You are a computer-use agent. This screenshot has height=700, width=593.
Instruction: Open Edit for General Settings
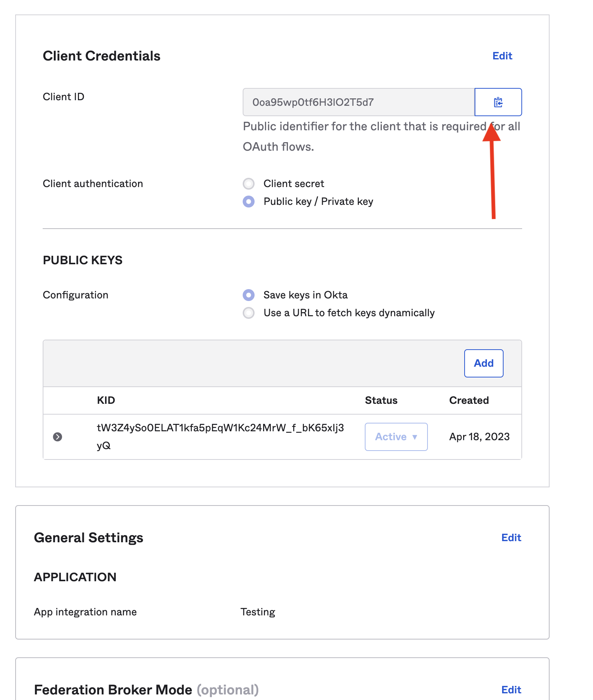pyautogui.click(x=511, y=538)
